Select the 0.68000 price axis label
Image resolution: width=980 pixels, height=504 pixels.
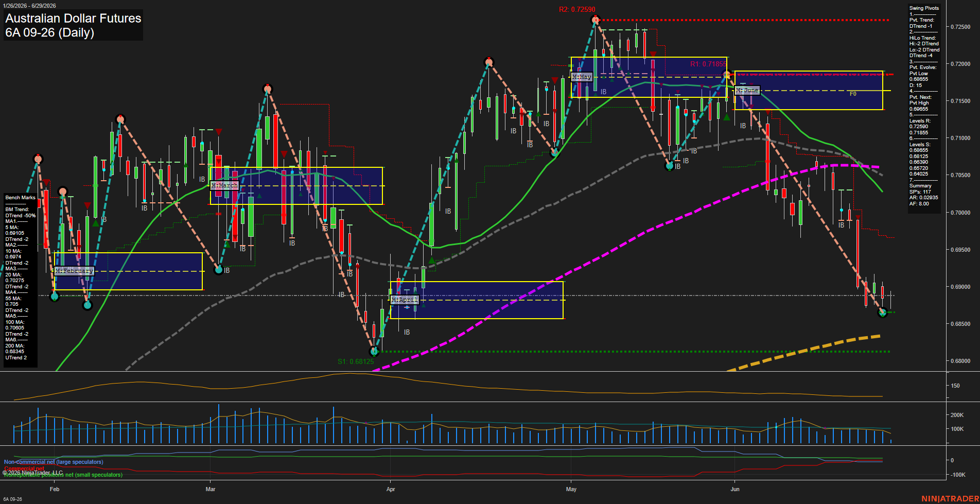[960, 361]
